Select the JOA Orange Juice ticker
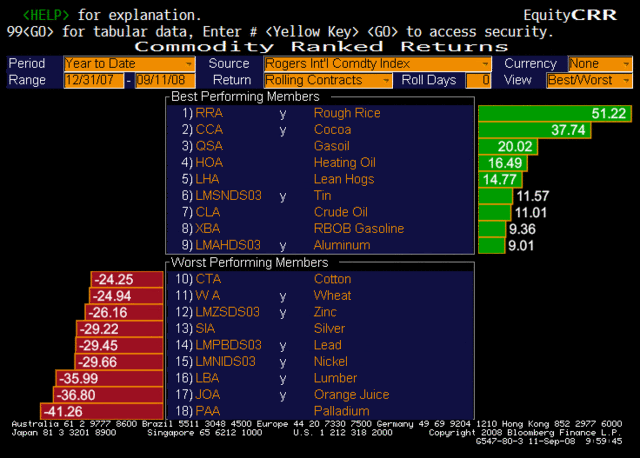Viewport: 640px width, 458px height. coord(209,394)
